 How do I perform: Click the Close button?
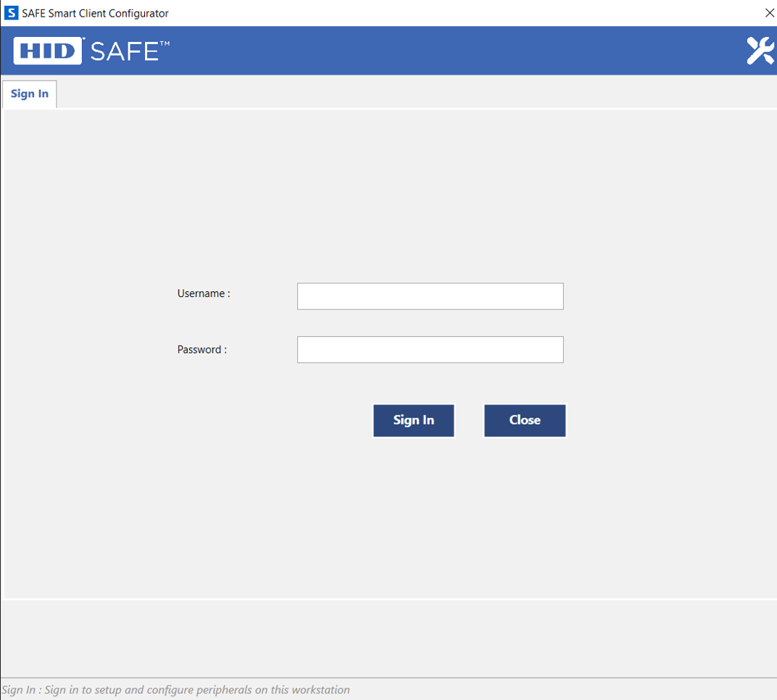(525, 420)
